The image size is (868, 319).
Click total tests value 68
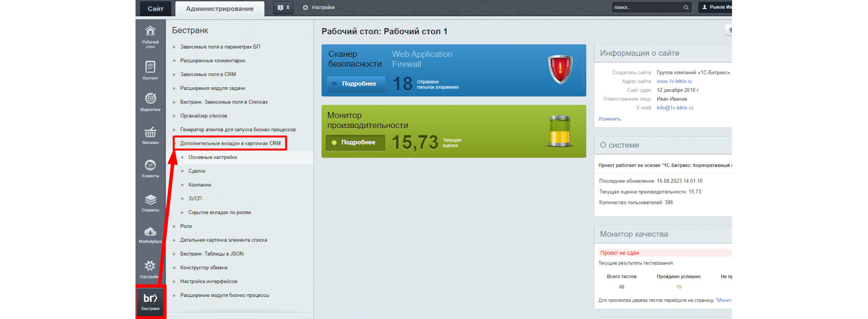622,287
